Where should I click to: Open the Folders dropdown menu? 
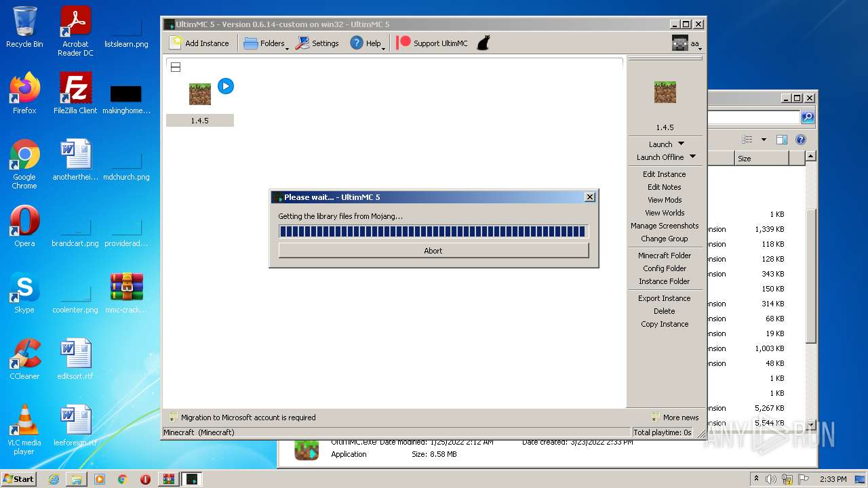(x=266, y=43)
